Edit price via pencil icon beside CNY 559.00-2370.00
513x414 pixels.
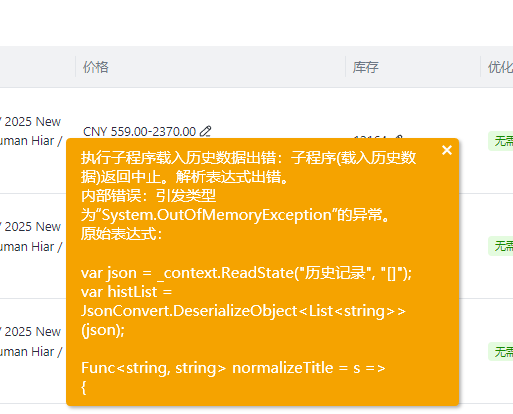pyautogui.click(x=205, y=131)
